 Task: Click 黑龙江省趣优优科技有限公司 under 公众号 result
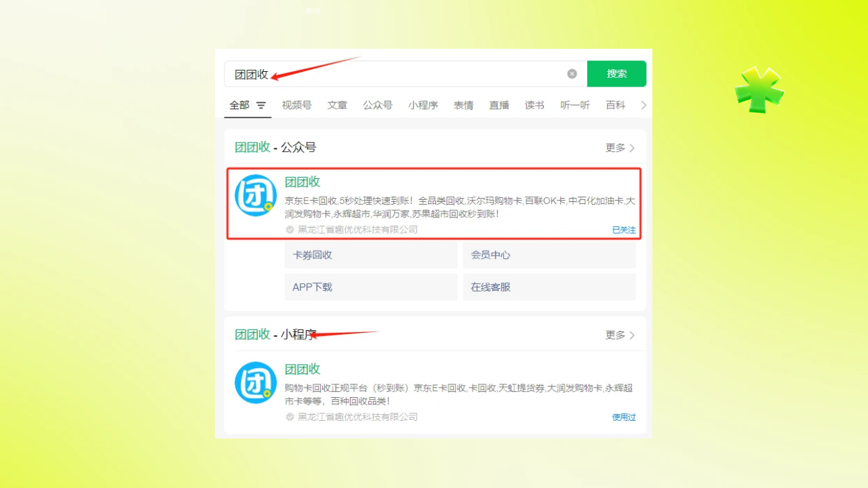pyautogui.click(x=358, y=230)
